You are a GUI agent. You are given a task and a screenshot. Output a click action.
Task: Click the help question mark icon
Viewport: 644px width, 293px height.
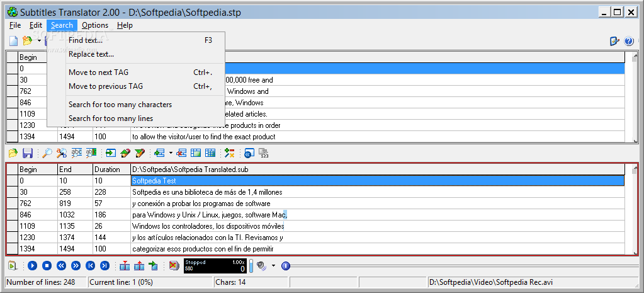pyautogui.click(x=629, y=41)
